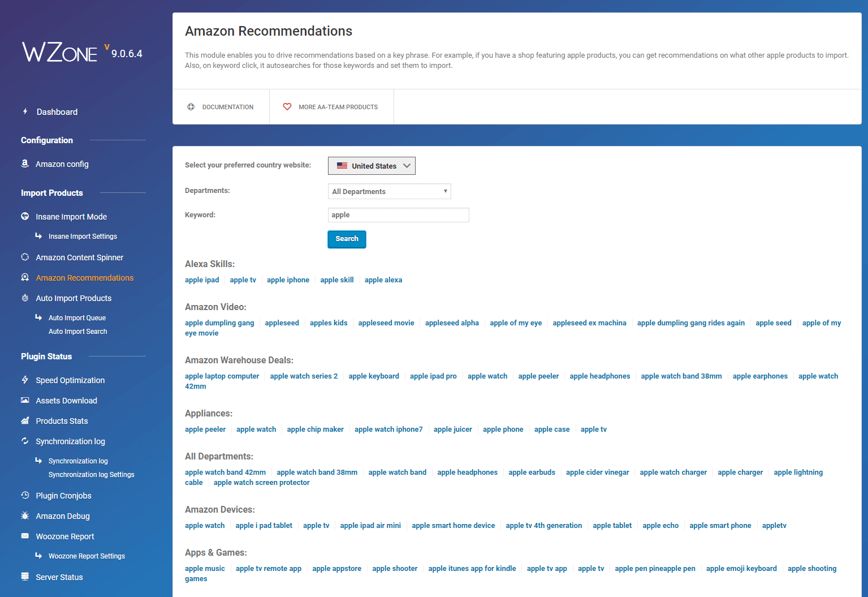Click 'apple cider vinegar' keyword
The width and height of the screenshot is (868, 597).
(x=598, y=473)
